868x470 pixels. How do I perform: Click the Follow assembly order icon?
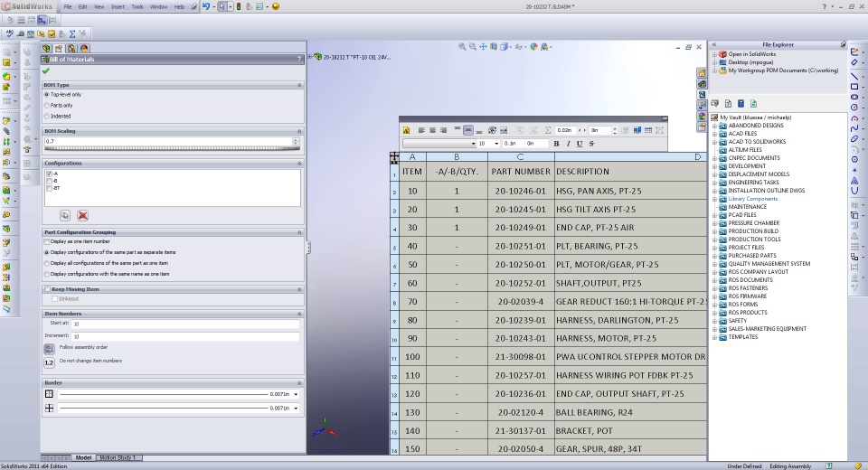(49, 349)
